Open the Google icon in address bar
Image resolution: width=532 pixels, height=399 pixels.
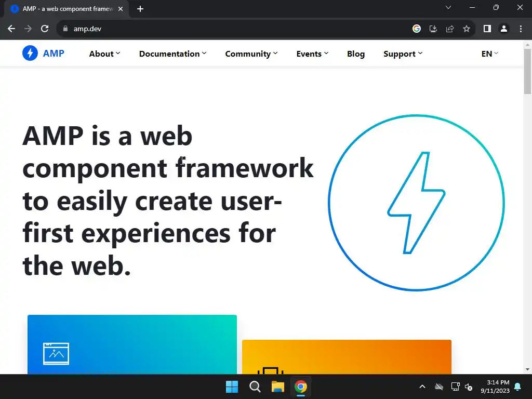tap(416, 29)
